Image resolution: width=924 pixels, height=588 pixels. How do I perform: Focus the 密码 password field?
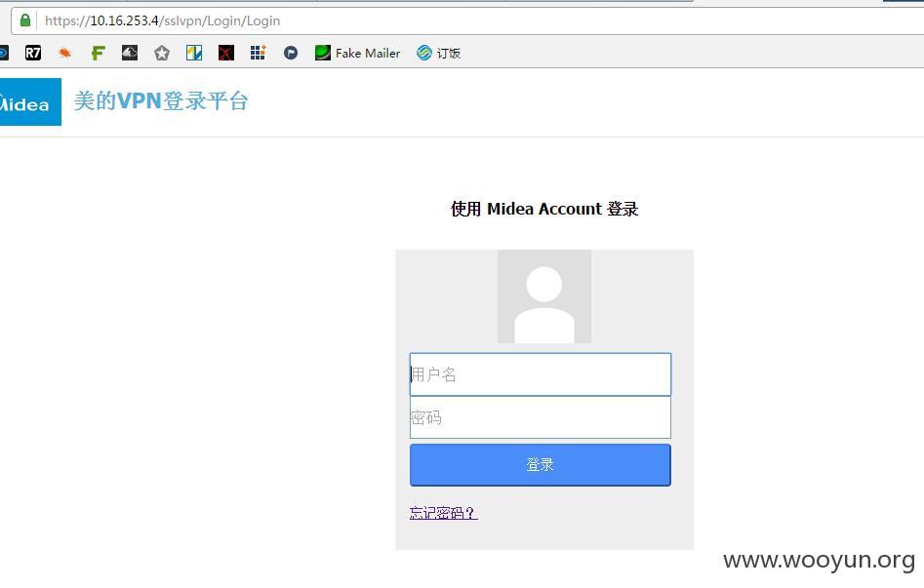pyautogui.click(x=541, y=417)
